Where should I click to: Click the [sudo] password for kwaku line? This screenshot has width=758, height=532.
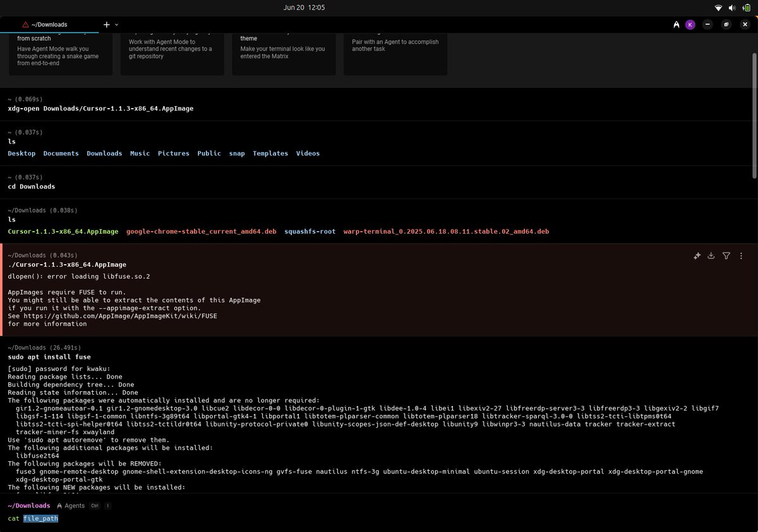click(59, 369)
